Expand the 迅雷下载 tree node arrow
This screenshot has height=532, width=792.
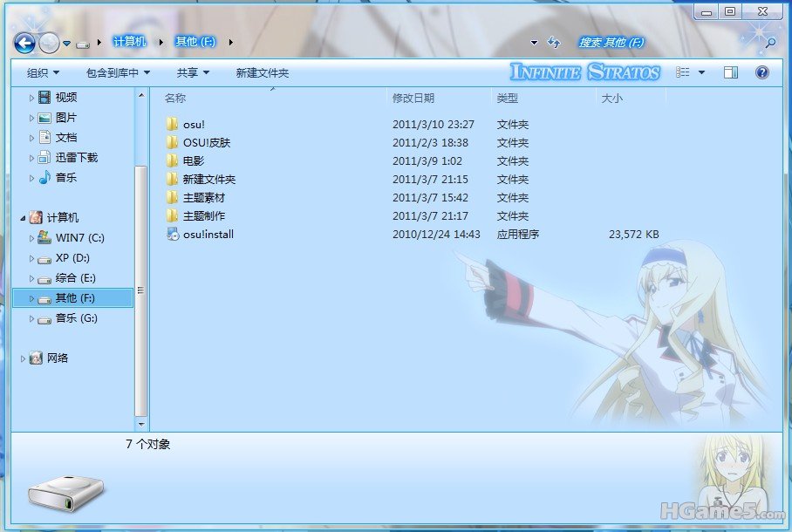[31, 158]
